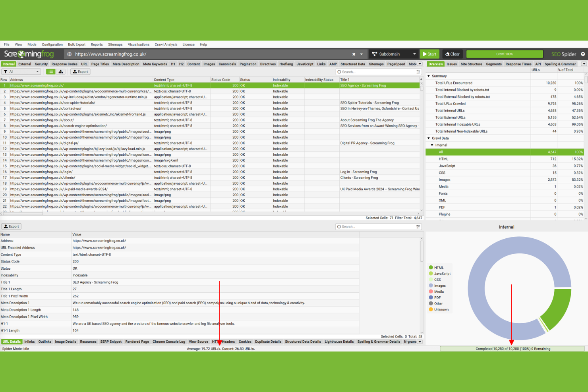Select the JavaScript row under Crawl Data

505,166
